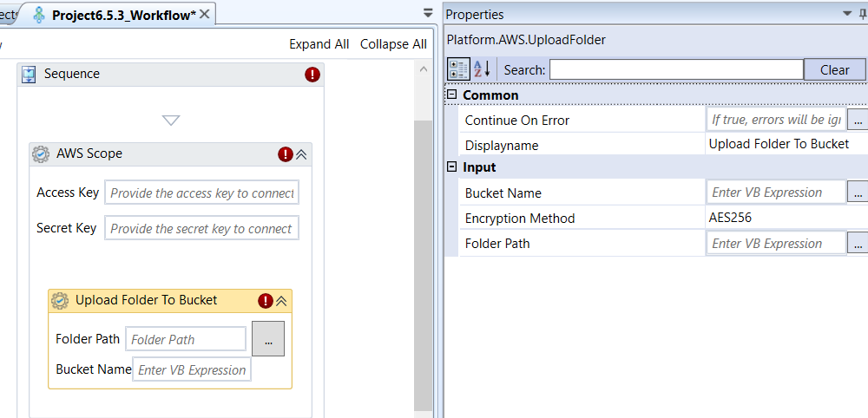
Task: Focus the Access Key field
Action: pyautogui.click(x=202, y=193)
